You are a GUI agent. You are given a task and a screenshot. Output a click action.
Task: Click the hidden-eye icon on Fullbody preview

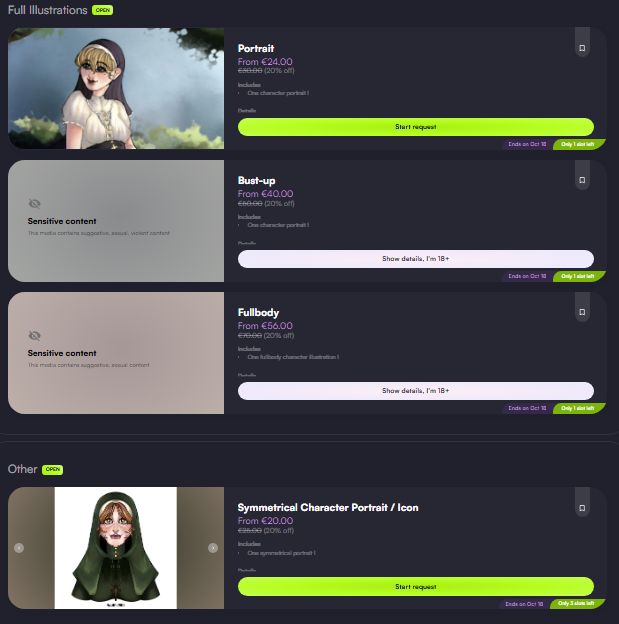point(35,336)
